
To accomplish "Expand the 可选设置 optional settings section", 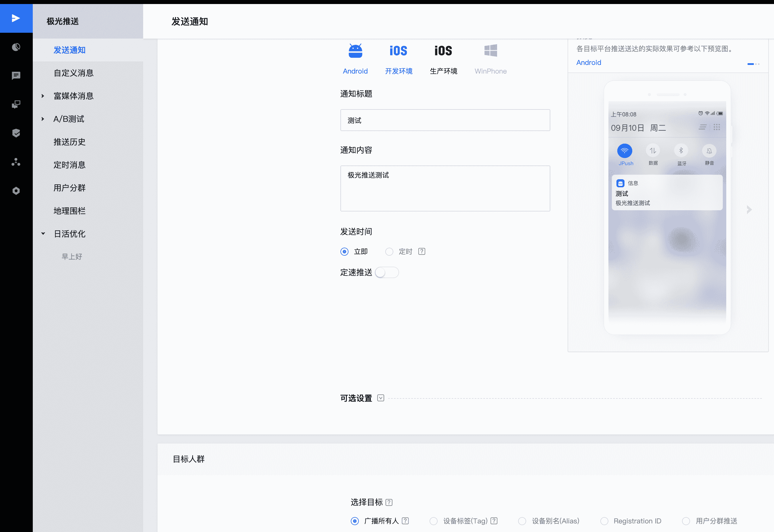I will coord(381,398).
